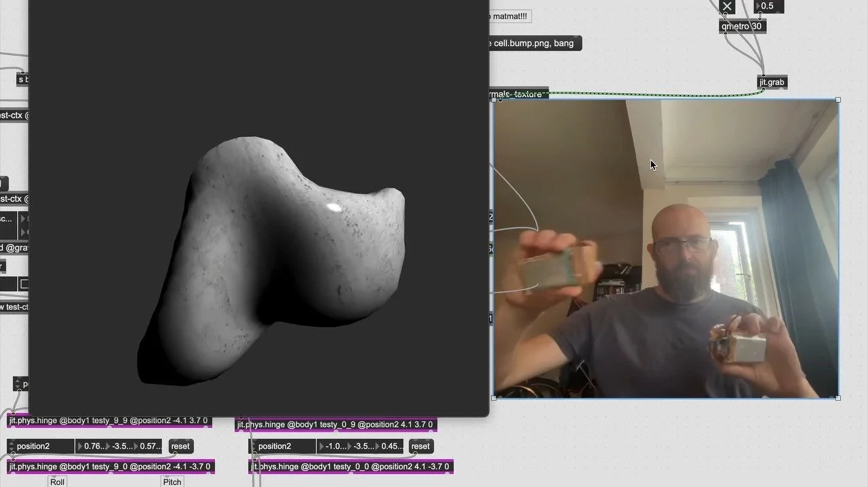Click the 0.5 number box near qmetro
Screen dimensions: 868x487
click(x=767, y=6)
